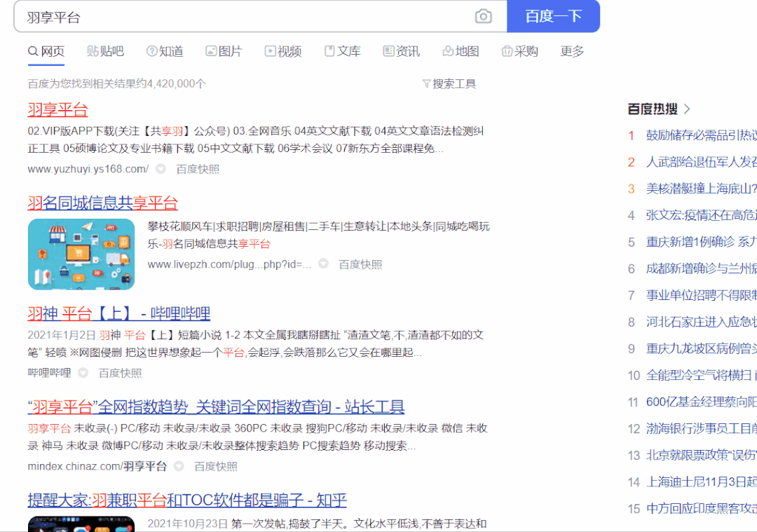Open hot search 重庆九龙坡区病例

tap(702, 348)
